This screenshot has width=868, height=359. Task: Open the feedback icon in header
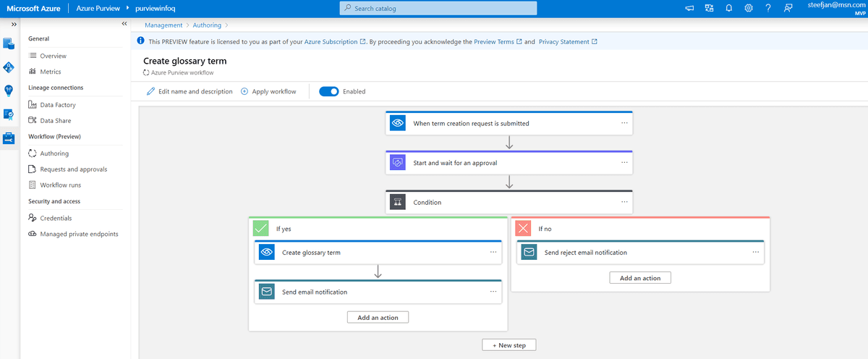pyautogui.click(x=788, y=8)
